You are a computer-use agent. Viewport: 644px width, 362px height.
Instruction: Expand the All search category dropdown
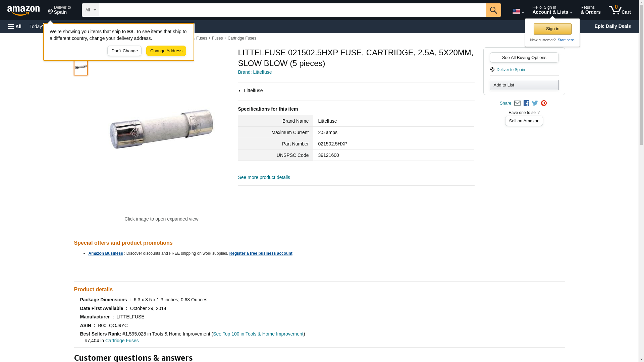click(90, 10)
